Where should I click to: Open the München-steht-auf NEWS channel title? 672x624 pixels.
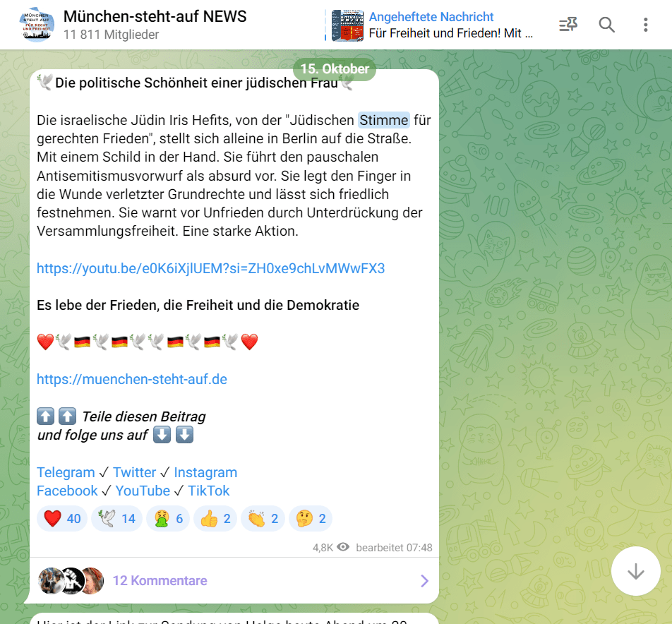pyautogui.click(x=155, y=16)
